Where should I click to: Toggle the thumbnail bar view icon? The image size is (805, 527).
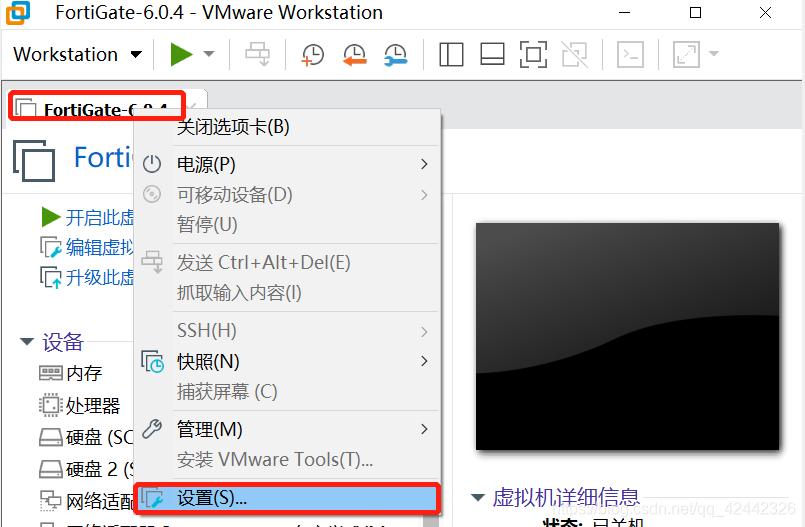(x=492, y=54)
